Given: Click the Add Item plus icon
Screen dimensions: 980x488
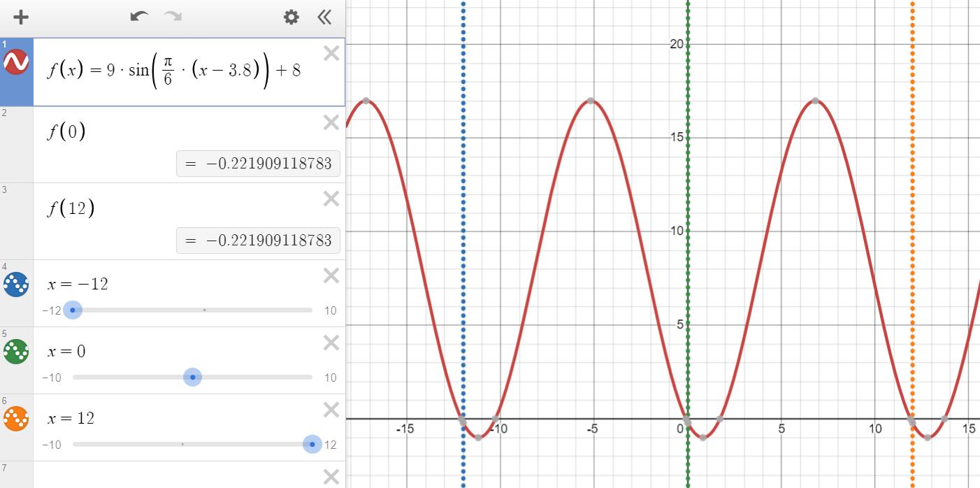Looking at the screenshot, I should pos(21,17).
